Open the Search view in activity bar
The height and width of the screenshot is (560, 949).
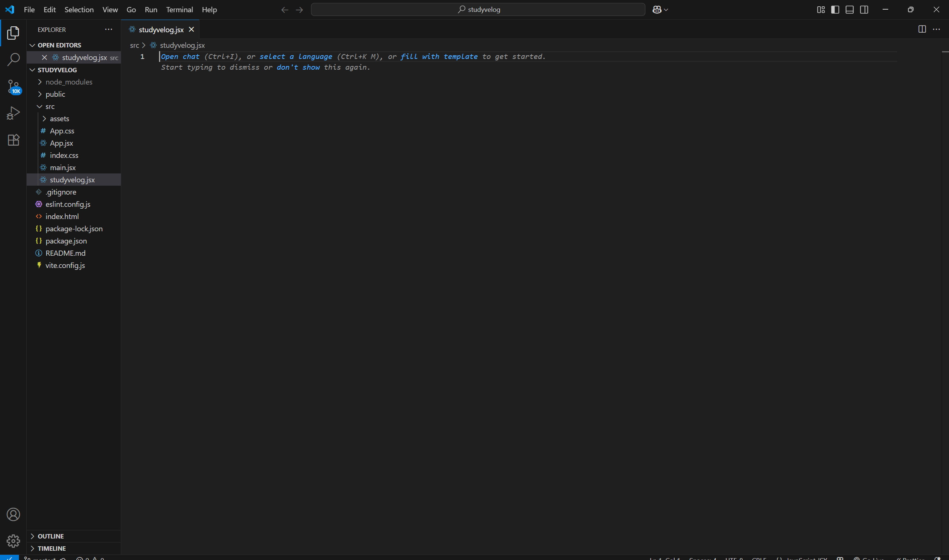[x=13, y=59]
